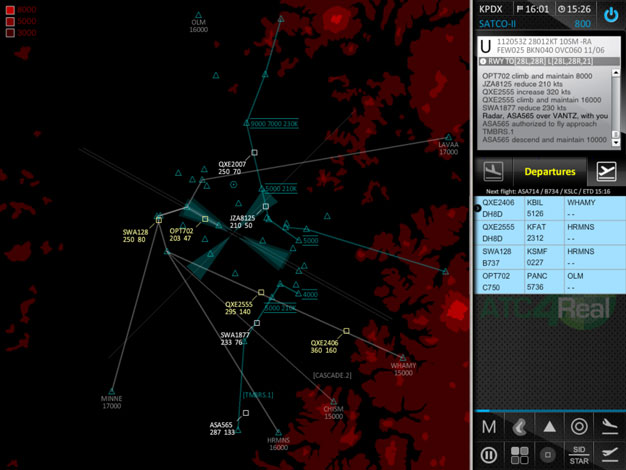The width and height of the screenshot is (626, 470).
Task: Click the takeoff airplane icon in toolbar
Action: pyautogui.click(x=609, y=455)
